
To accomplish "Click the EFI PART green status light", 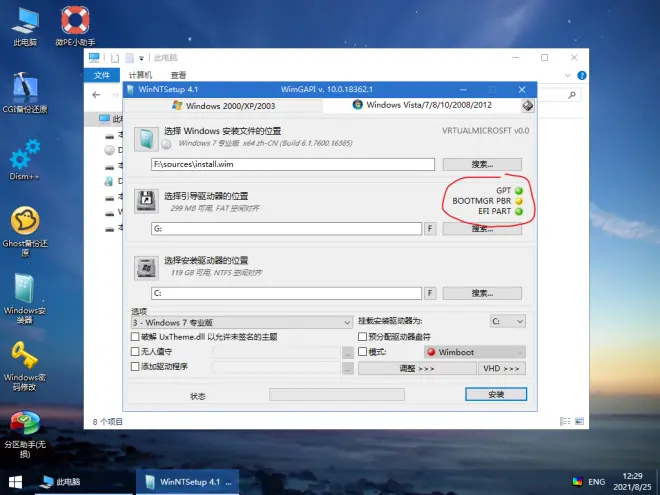I will coord(519,211).
